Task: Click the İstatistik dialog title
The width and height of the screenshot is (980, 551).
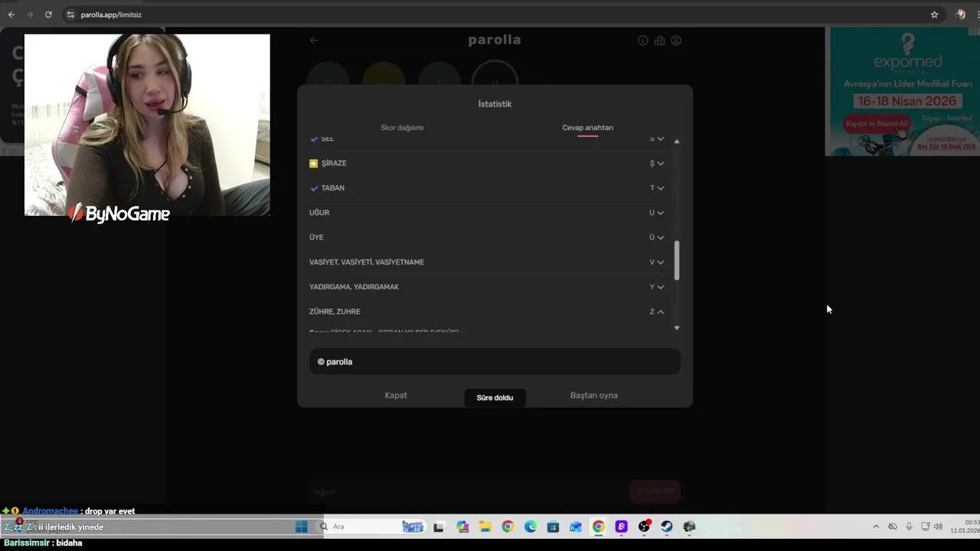Action: pos(495,104)
